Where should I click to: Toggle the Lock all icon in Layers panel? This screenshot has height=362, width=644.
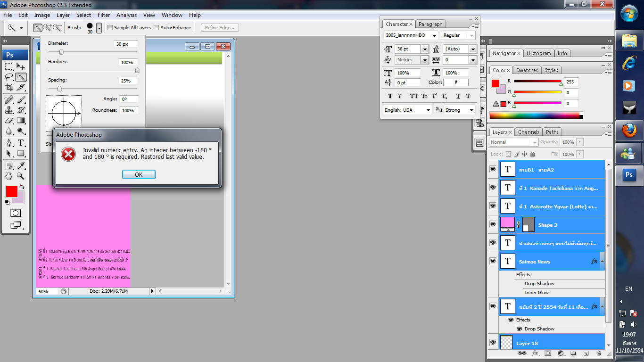click(x=532, y=154)
